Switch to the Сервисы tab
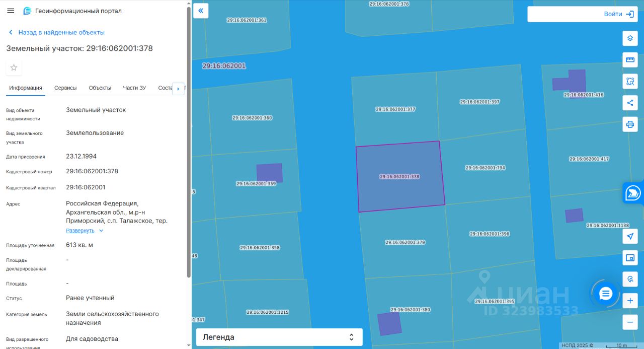Image resolution: width=644 pixels, height=349 pixels. tap(65, 88)
